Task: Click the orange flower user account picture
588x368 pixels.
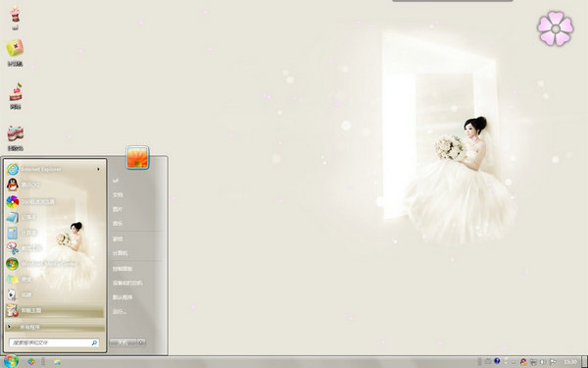Action: pos(137,157)
